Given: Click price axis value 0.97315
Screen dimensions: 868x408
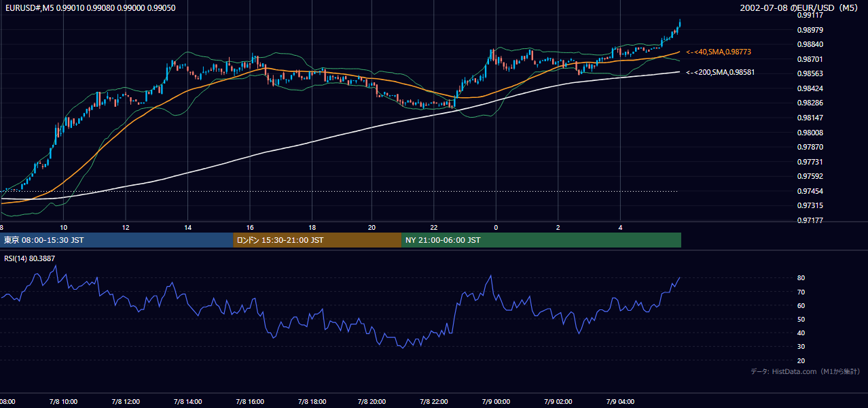Looking at the screenshot, I should pos(810,205).
